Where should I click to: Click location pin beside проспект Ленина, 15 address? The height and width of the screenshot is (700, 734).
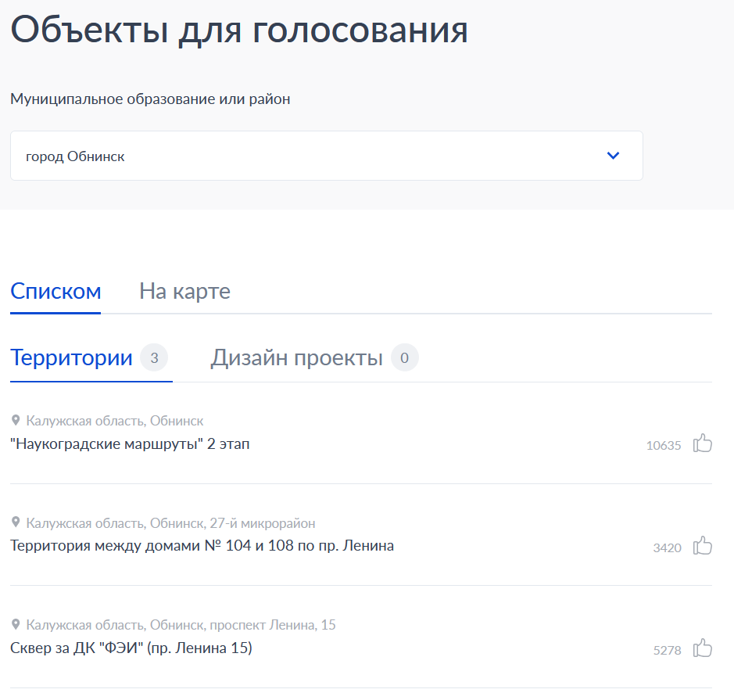[16, 624]
